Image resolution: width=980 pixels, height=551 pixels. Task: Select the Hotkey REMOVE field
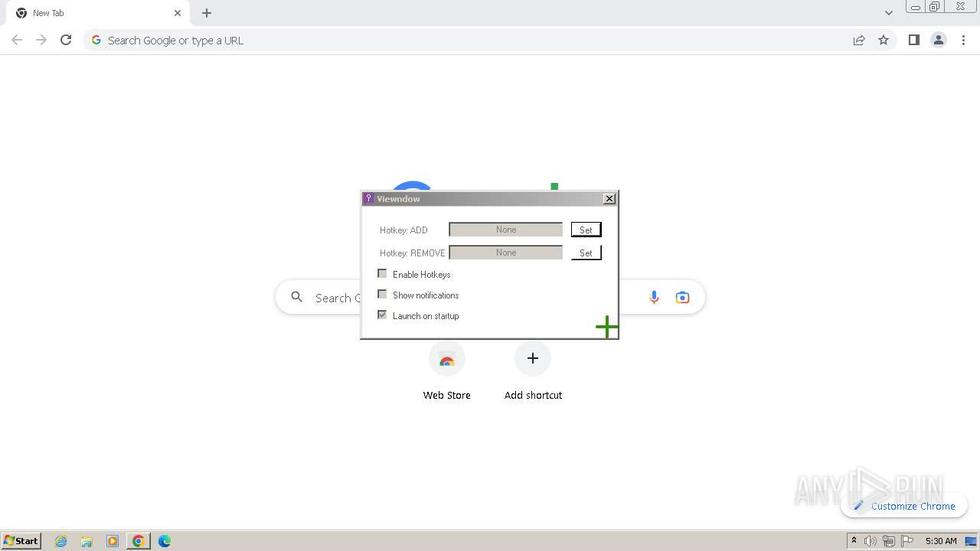click(505, 253)
